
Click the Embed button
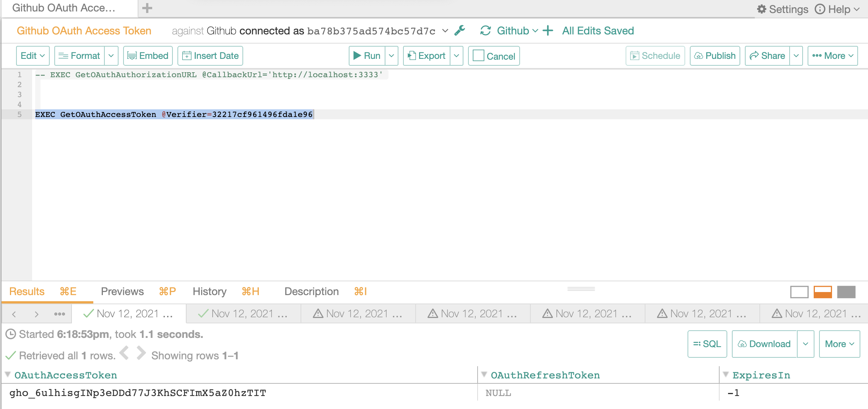[148, 56]
